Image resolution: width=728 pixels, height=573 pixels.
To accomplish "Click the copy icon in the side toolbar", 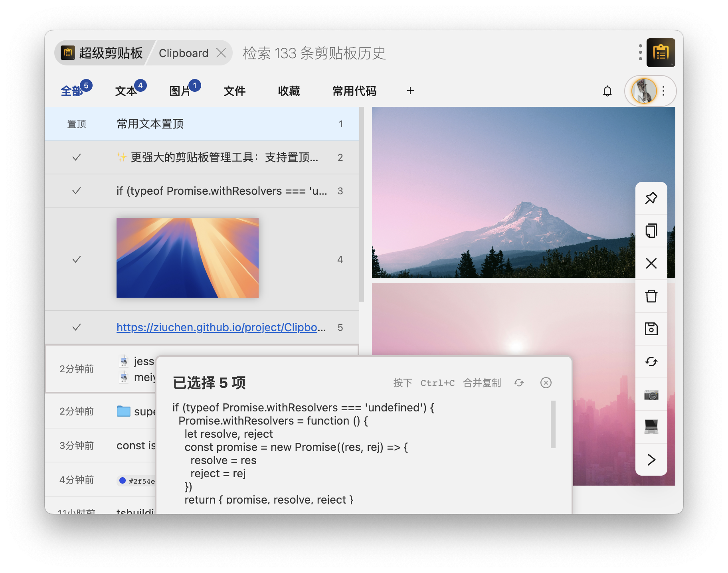I will 651,231.
